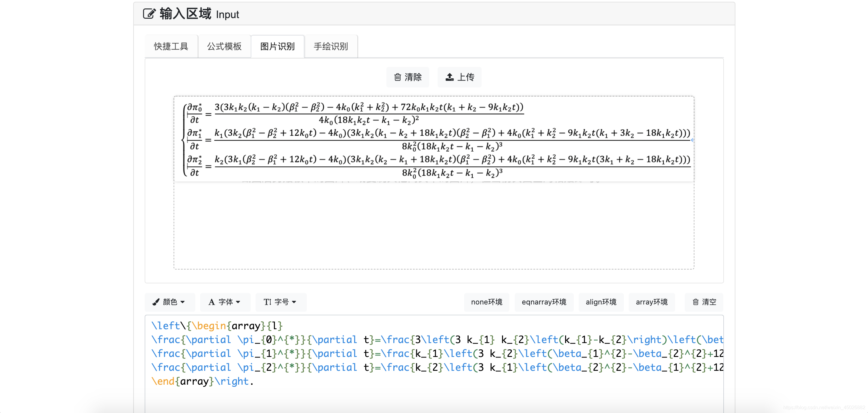Image resolution: width=868 pixels, height=413 pixels.
Task: Click the trash icon on the 清除 button
Action: click(398, 77)
